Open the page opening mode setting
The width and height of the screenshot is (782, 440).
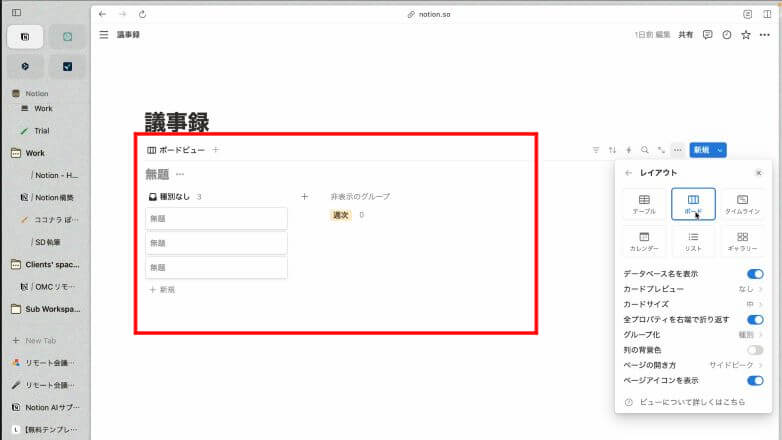coord(693,365)
